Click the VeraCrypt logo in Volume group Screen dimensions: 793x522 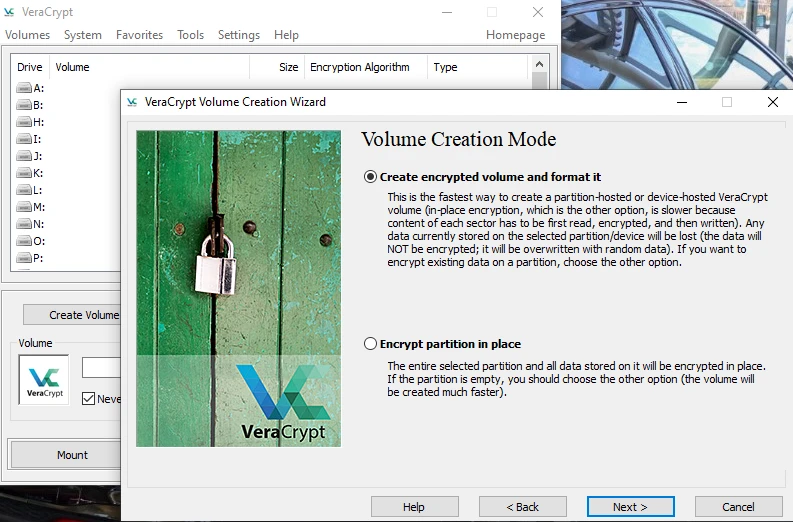(44, 380)
